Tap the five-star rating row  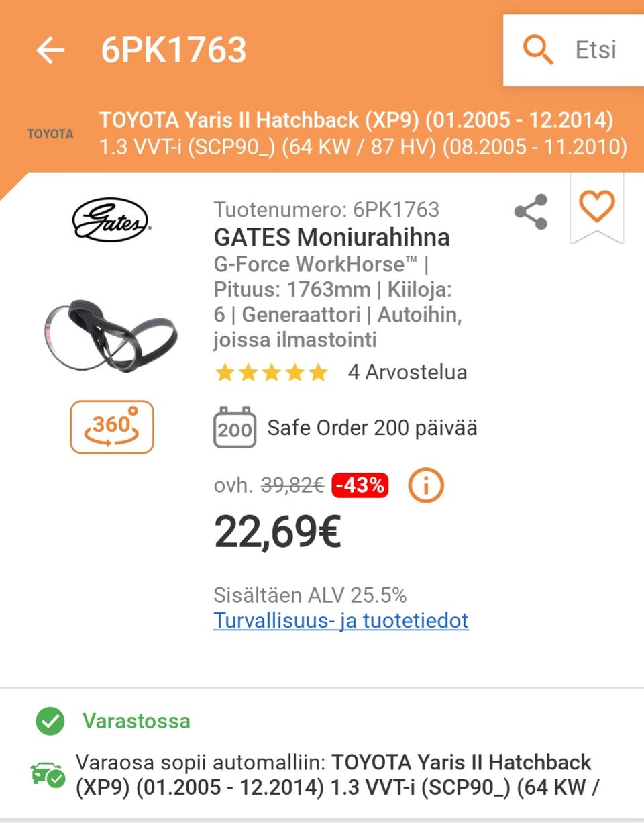[x=271, y=373]
